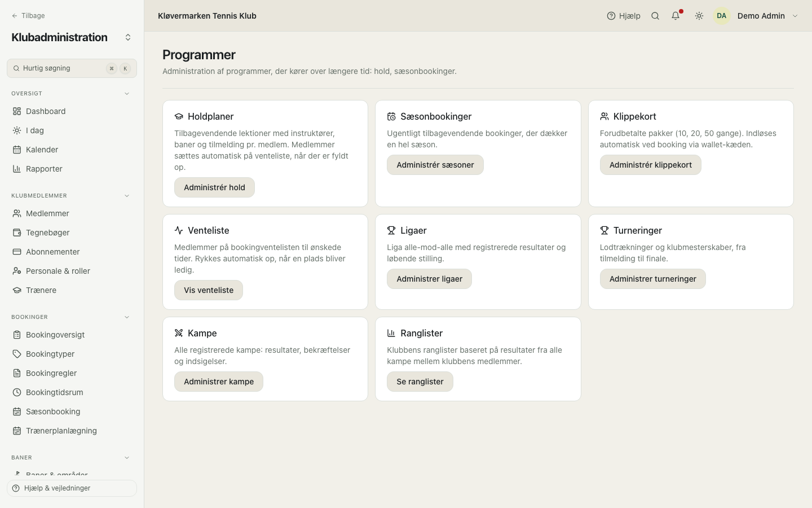812x508 pixels.
Task: Open Sæsonbooking in the sidebar
Action: pyautogui.click(x=72, y=411)
